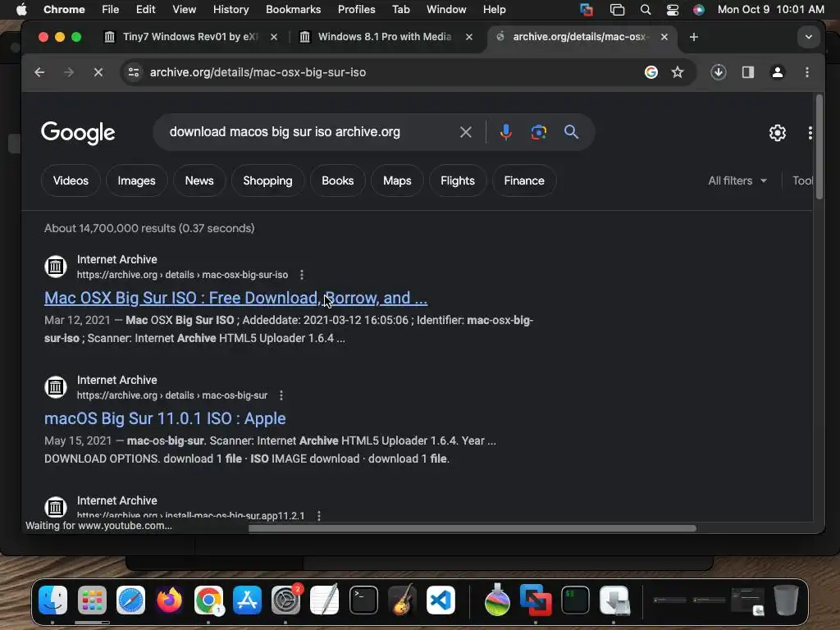Open the Profiles menu
The width and height of the screenshot is (840, 630).
point(356,10)
